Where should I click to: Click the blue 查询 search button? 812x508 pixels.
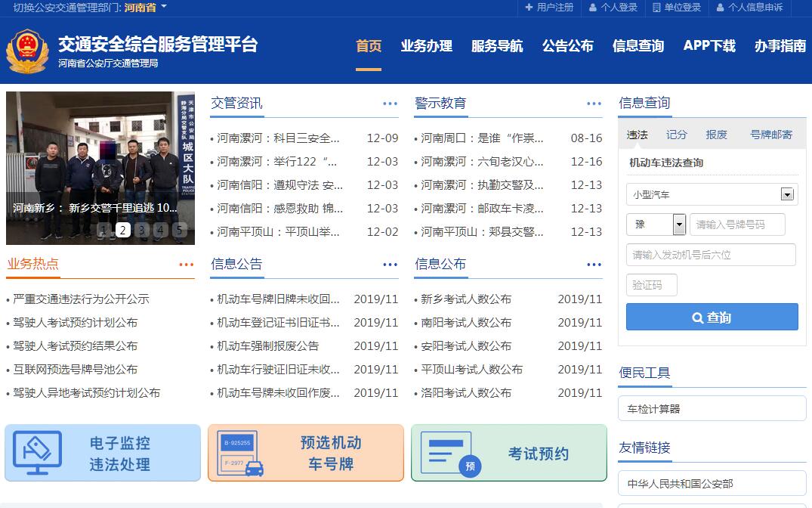[712, 317]
